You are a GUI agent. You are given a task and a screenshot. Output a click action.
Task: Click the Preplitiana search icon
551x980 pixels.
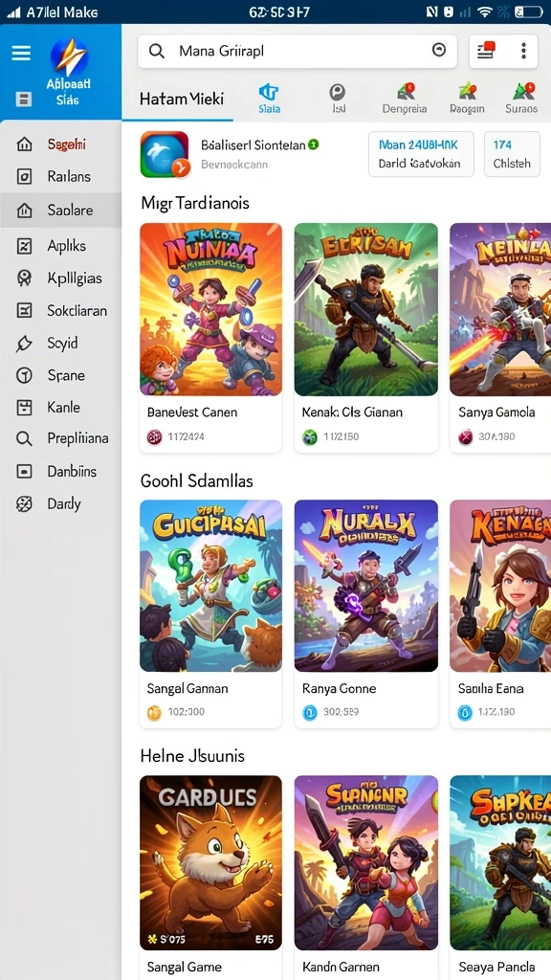pyautogui.click(x=24, y=438)
